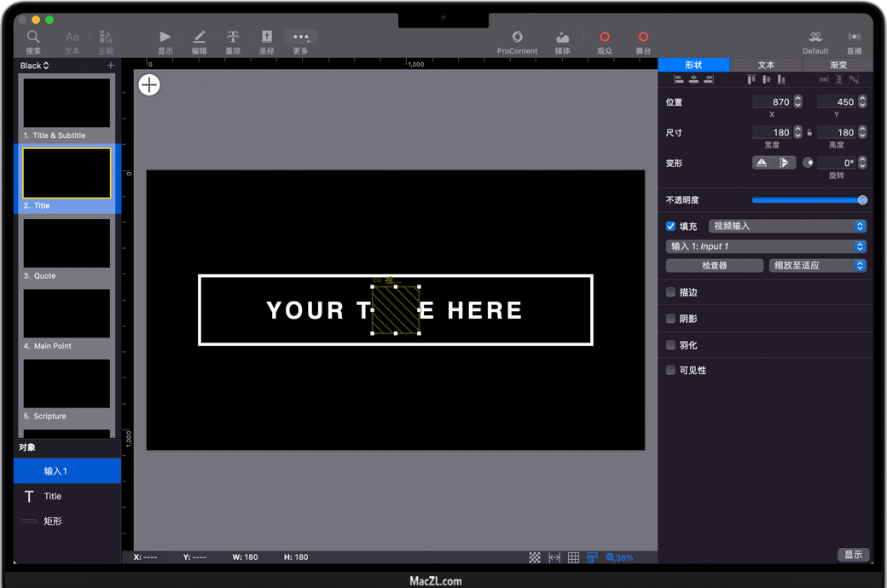Enable the 阴影 (Shadow) checkbox
Screen dimensions: 887x588
[670, 319]
